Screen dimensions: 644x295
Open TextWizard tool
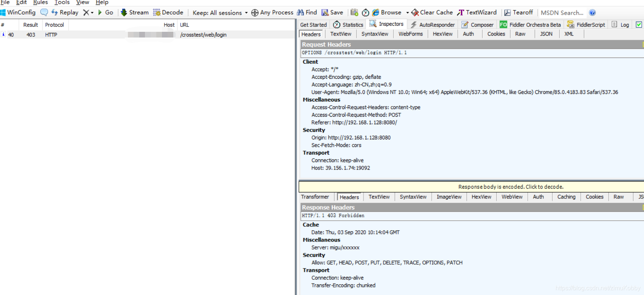[x=477, y=12]
